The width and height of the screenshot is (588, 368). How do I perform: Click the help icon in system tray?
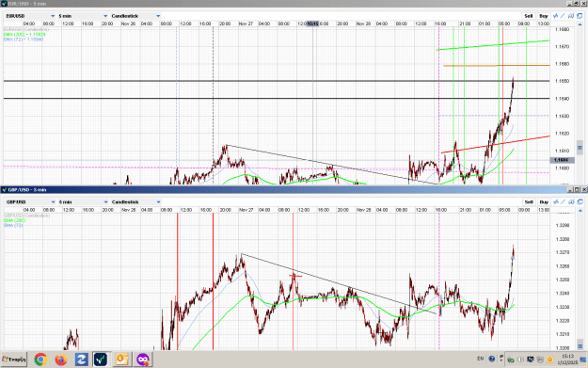(x=492, y=359)
